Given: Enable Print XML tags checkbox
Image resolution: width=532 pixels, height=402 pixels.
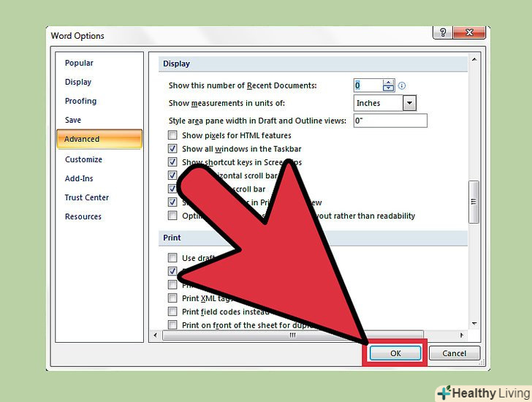Looking at the screenshot, I should 172,298.
